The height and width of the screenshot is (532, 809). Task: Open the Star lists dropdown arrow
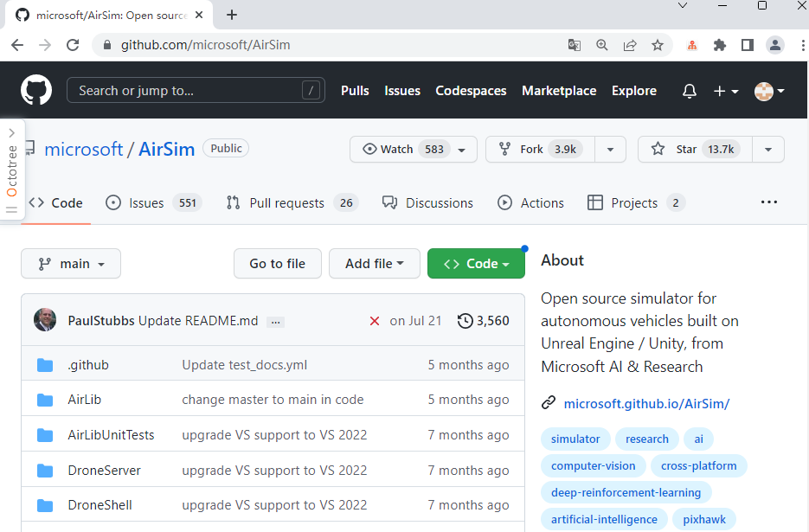768,149
